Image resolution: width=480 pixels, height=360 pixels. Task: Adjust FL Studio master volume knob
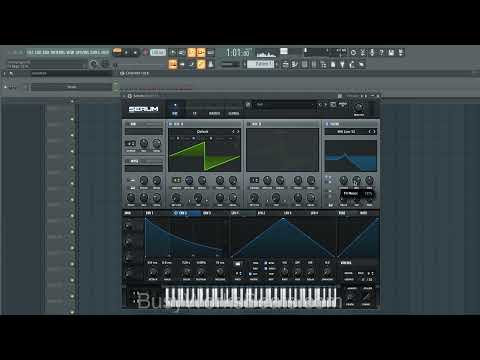(x=94, y=64)
